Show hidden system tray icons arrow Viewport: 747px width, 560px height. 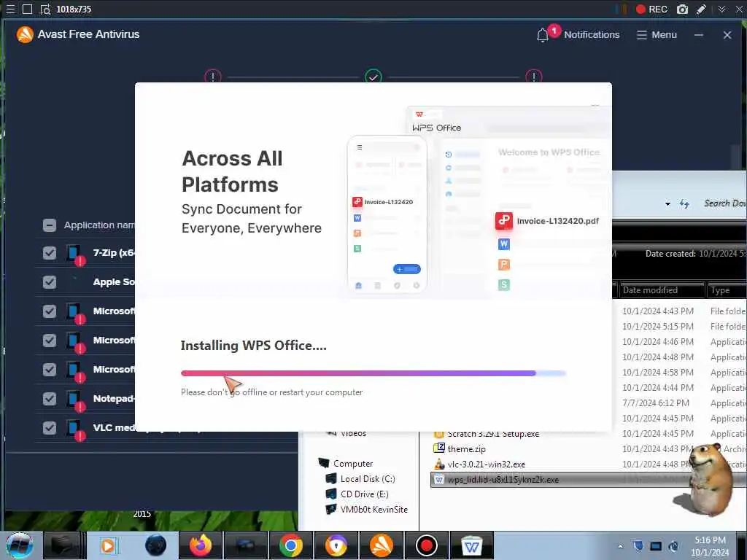(x=620, y=547)
